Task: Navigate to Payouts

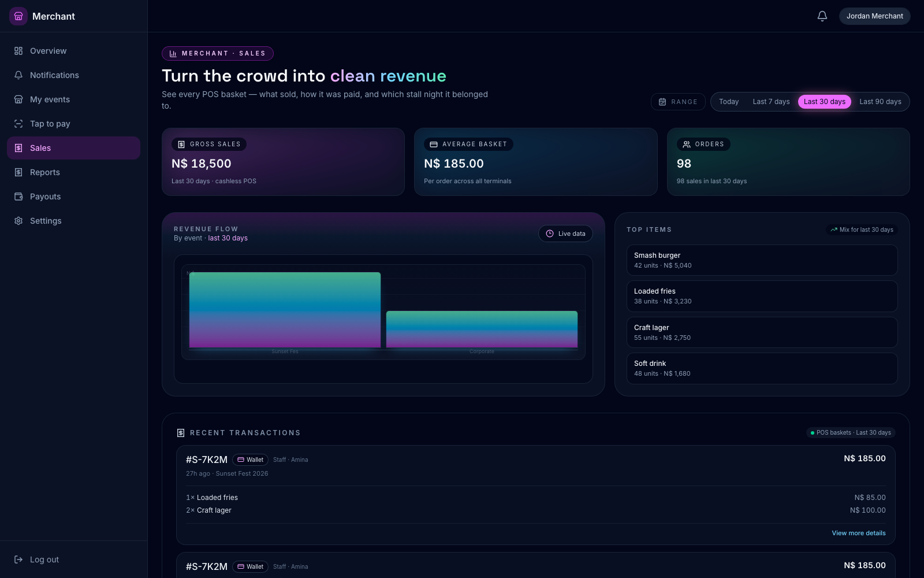Action: (73, 197)
